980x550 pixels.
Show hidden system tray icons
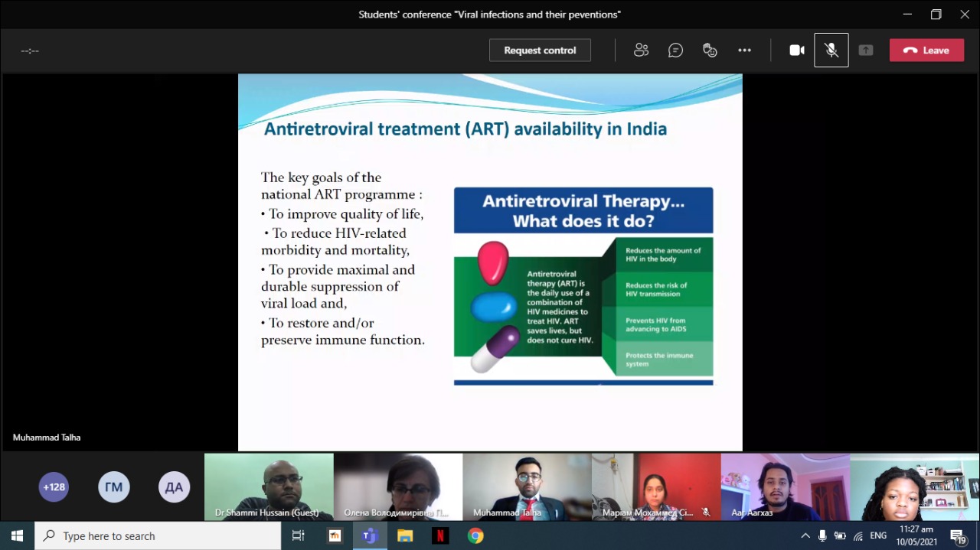pyautogui.click(x=805, y=536)
